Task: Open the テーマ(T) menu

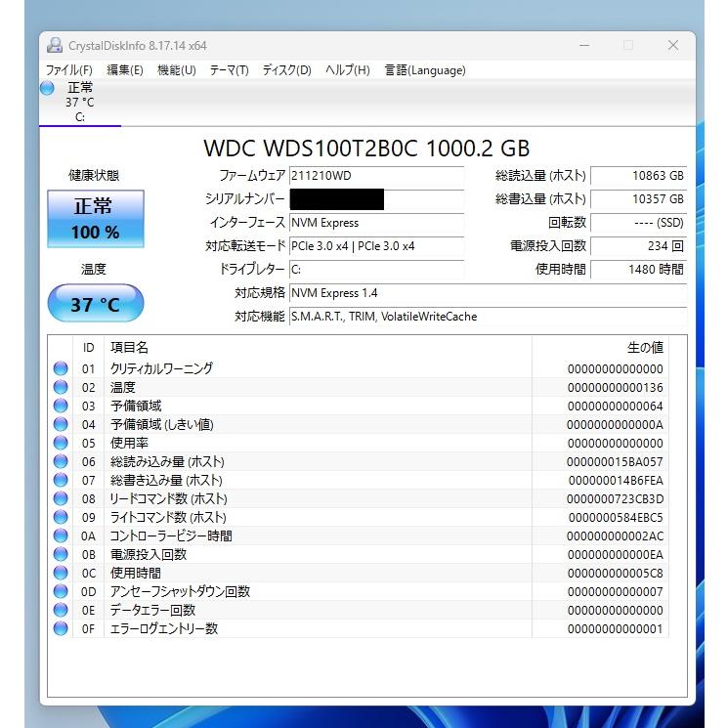Action: [229, 70]
